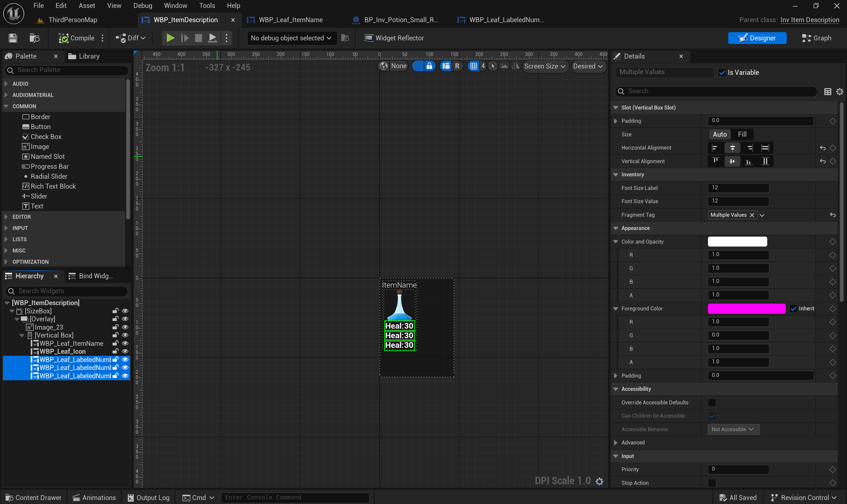Select center Horizontal Alignment icon
This screenshot has width=847, height=504.
732,148
